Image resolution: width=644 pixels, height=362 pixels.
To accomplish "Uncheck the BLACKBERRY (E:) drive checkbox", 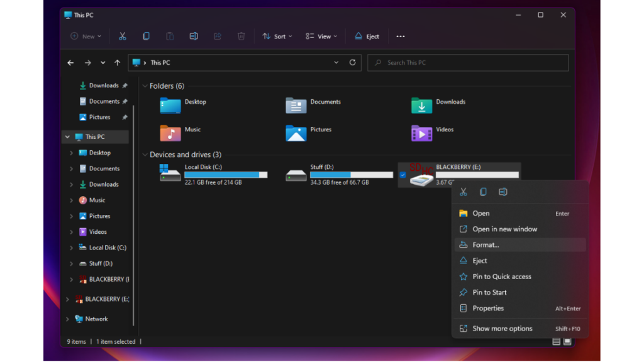I will [x=402, y=175].
